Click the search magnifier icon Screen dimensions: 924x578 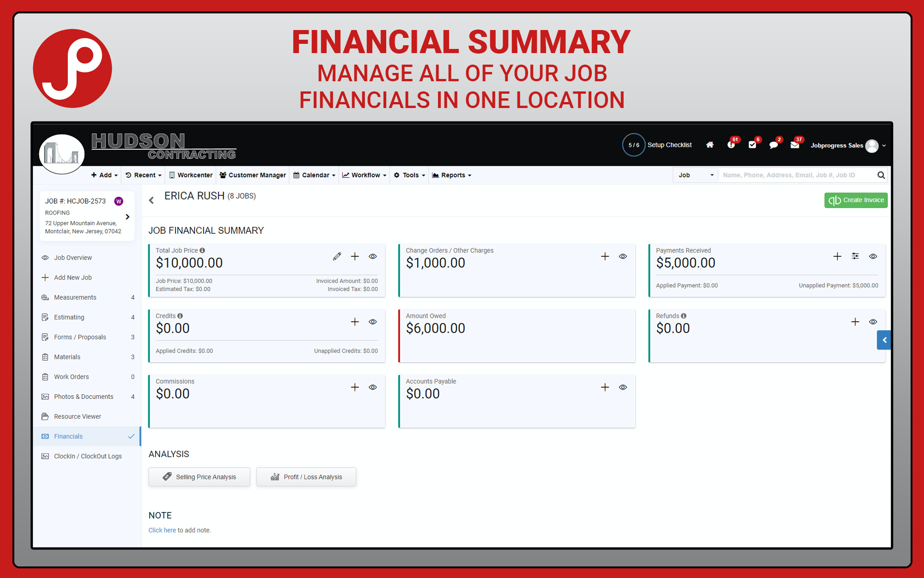[x=881, y=175]
